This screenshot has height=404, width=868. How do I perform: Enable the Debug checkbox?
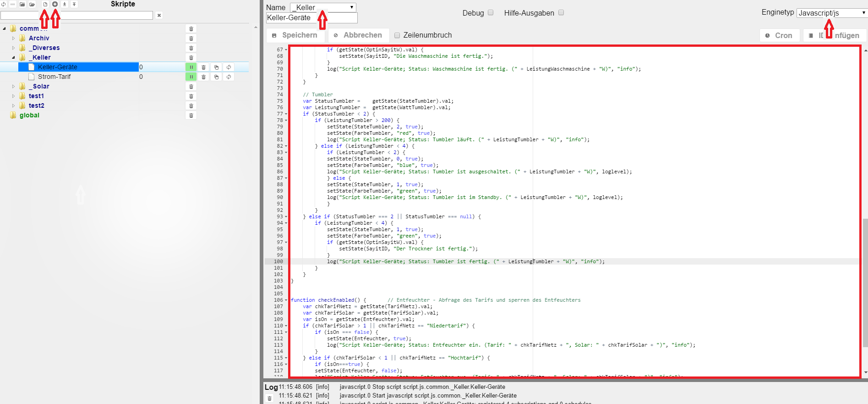pyautogui.click(x=491, y=13)
